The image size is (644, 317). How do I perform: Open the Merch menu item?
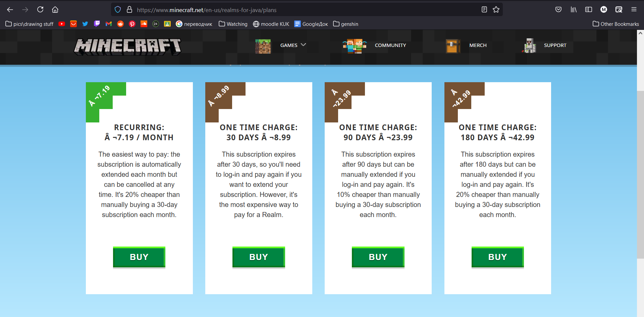478,45
